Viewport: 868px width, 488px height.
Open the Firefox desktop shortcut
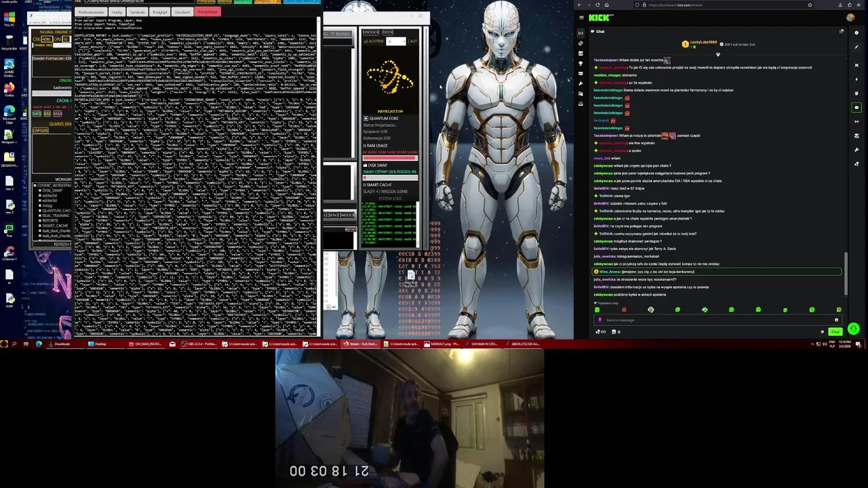(x=9, y=89)
